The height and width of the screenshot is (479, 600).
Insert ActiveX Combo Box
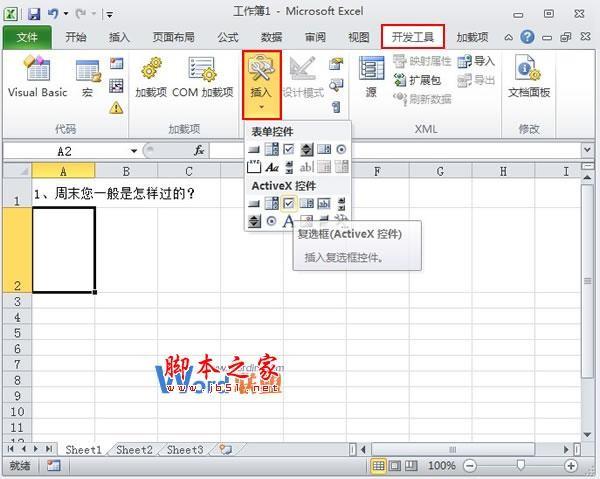pos(271,204)
